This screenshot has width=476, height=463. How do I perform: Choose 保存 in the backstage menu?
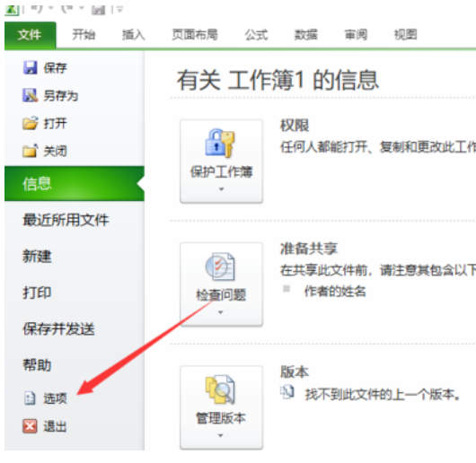click(55, 68)
